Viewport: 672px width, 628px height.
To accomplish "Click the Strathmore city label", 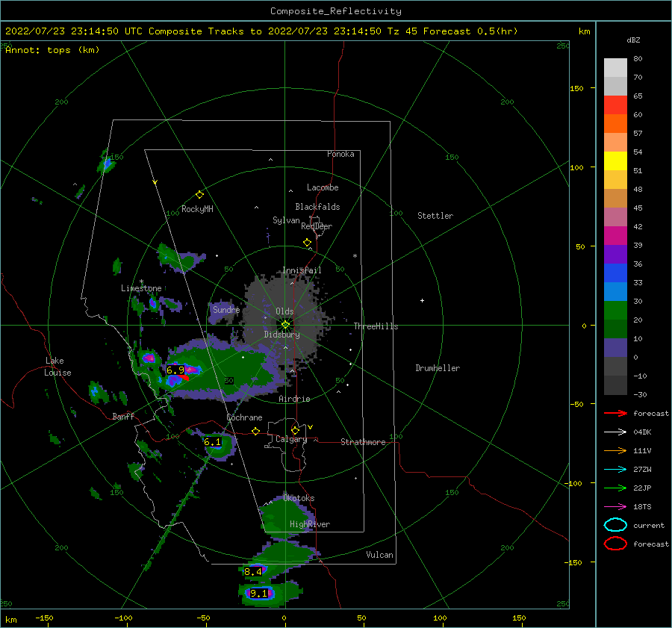I will point(363,442).
